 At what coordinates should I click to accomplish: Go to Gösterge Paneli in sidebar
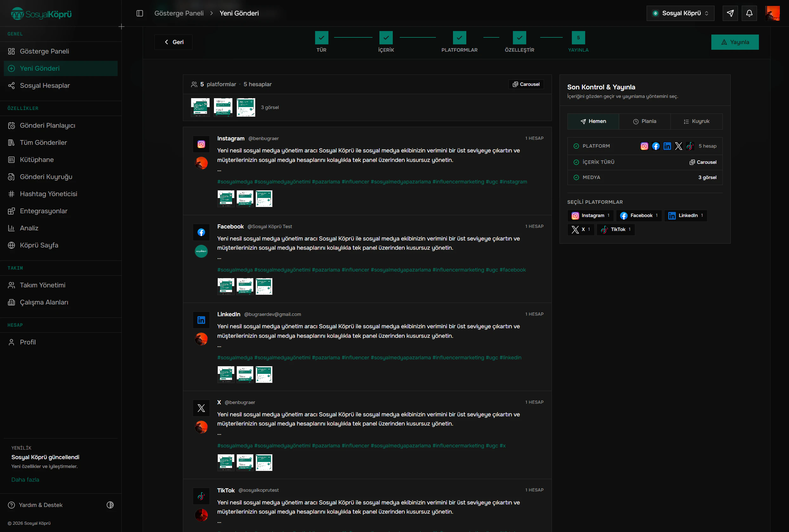tap(61, 51)
